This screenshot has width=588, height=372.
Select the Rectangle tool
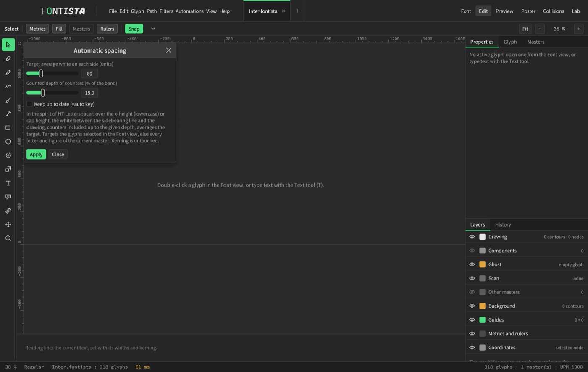[x=8, y=128]
